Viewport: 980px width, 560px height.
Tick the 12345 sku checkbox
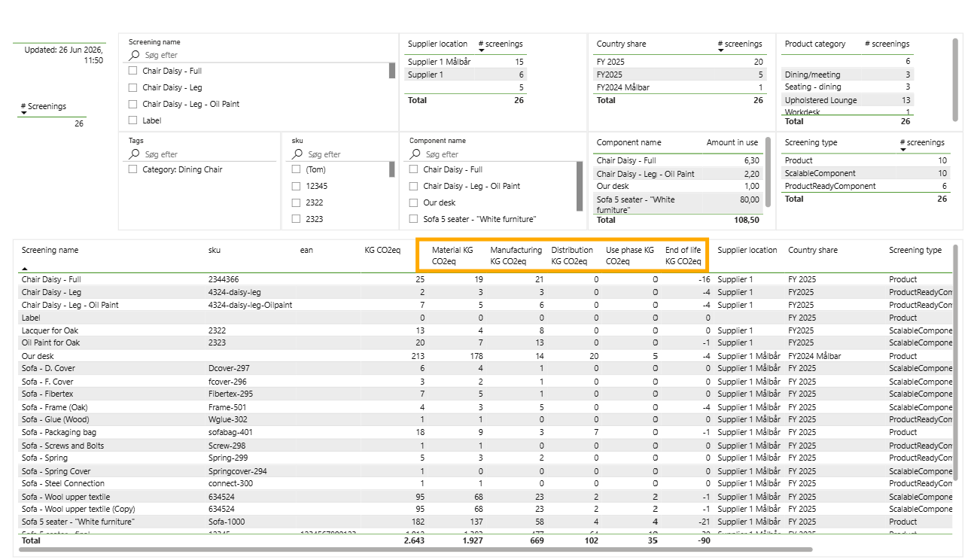click(x=297, y=186)
